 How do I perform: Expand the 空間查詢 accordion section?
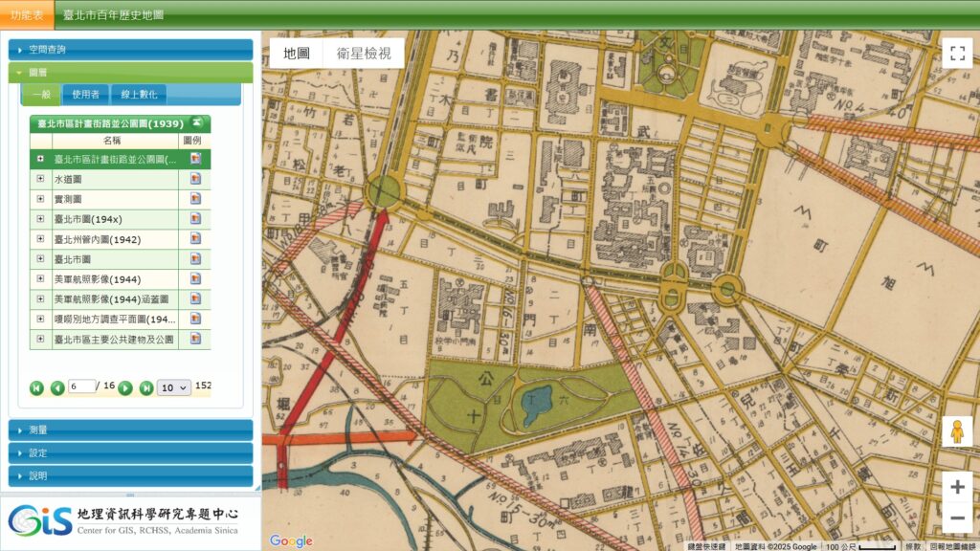130,50
